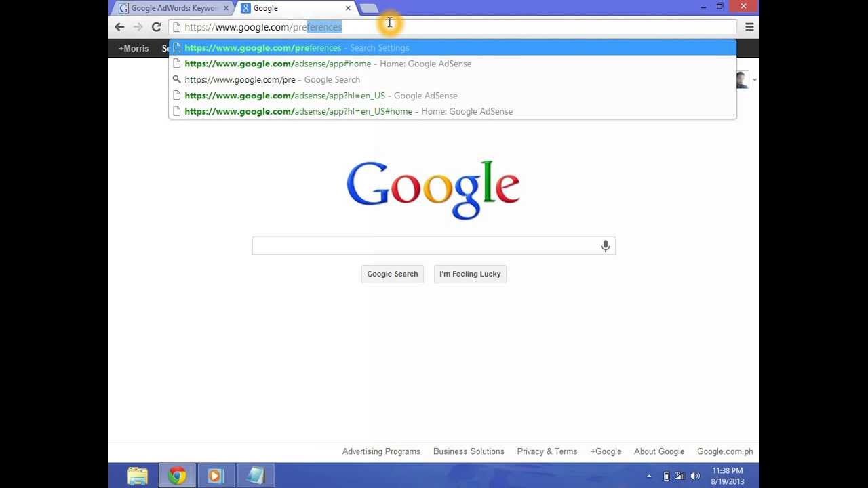868x488 pixels.
Task: Reload the current page
Action: click(x=157, y=27)
